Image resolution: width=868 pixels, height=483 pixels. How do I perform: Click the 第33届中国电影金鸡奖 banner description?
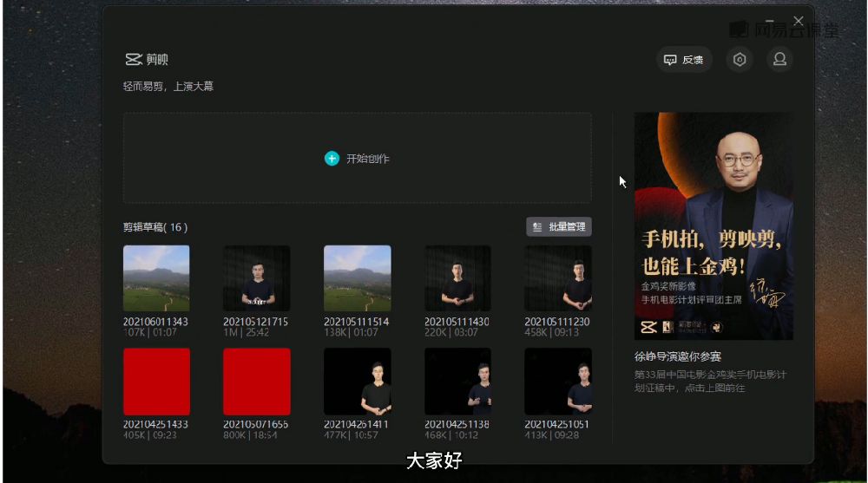pos(710,382)
